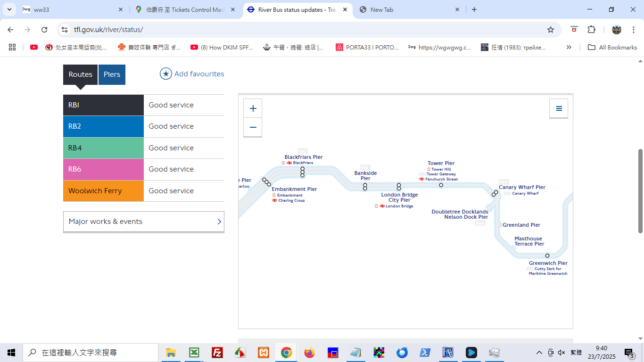The height and width of the screenshot is (362, 644).
Task: Select the Woolwich Ferry status row
Action: (144, 191)
